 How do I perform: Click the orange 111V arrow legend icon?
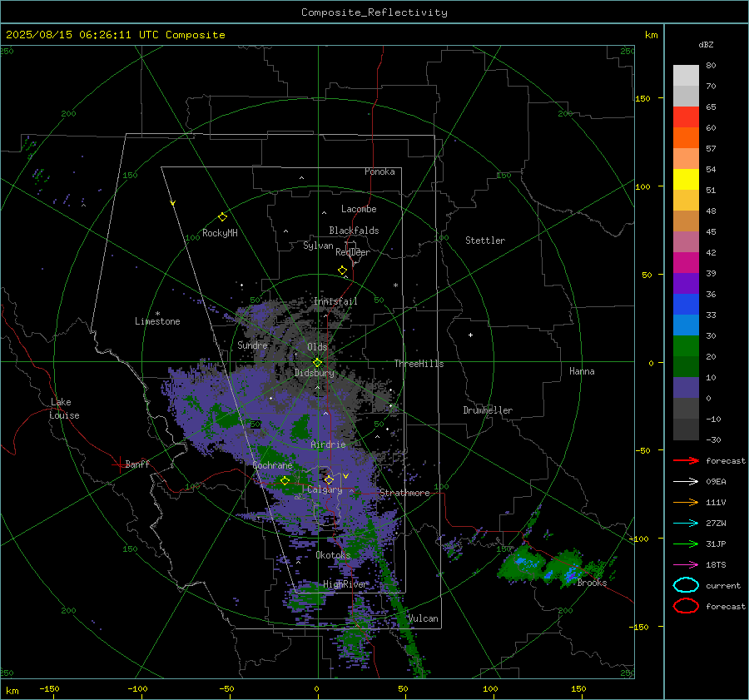(686, 502)
